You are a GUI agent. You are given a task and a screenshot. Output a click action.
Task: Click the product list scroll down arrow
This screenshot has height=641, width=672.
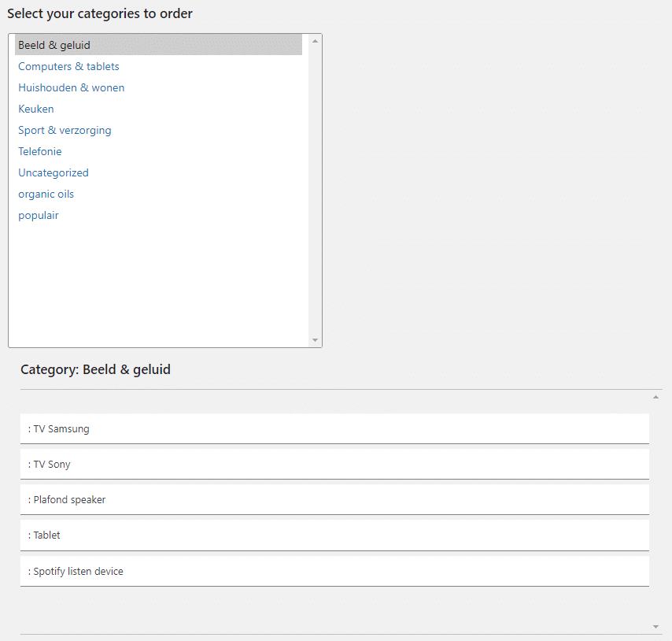(x=655, y=627)
